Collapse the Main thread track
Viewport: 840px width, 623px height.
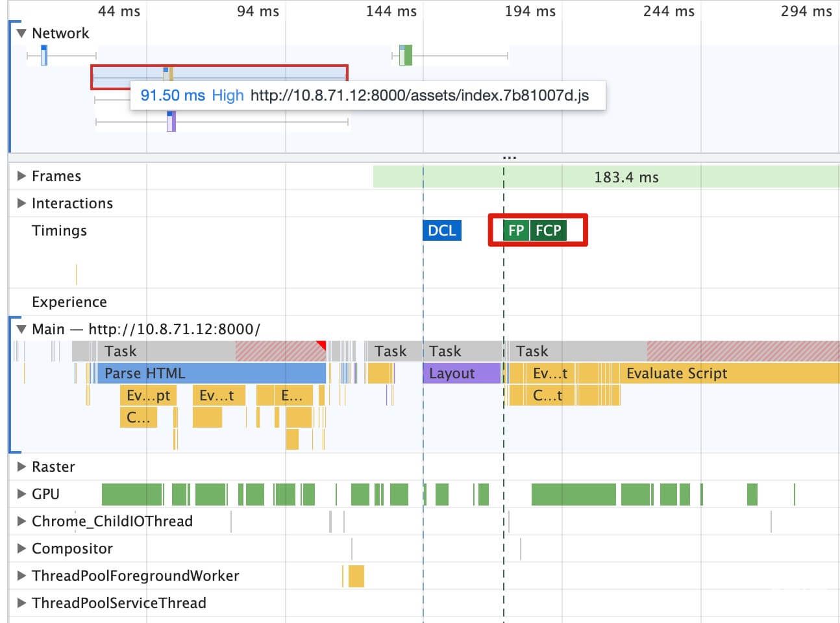click(x=21, y=329)
